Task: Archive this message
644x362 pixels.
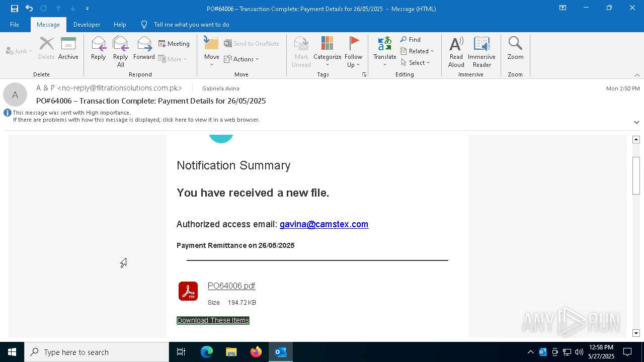Action: click(x=68, y=49)
